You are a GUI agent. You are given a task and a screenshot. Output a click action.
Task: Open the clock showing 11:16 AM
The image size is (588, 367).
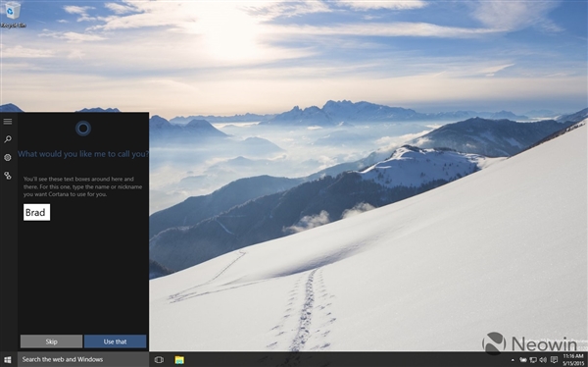tap(573, 359)
